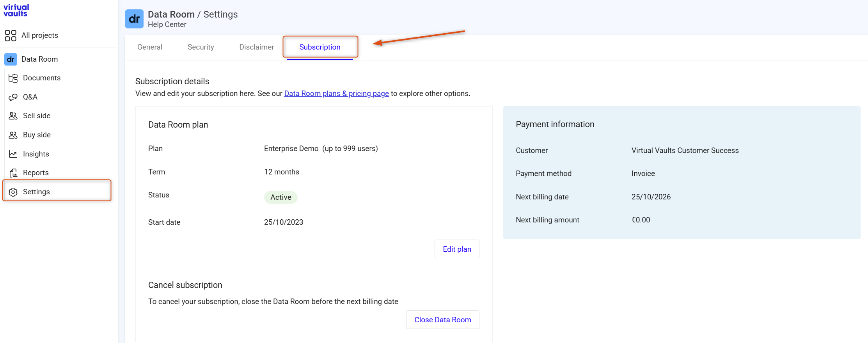Screen dimensions: 868x343
Task: Click the 'Next billing date' label
Action: 542,197
